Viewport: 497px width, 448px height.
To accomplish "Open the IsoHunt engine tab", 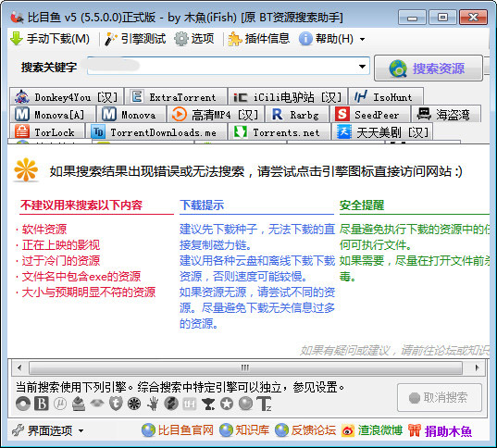I will click(386, 96).
